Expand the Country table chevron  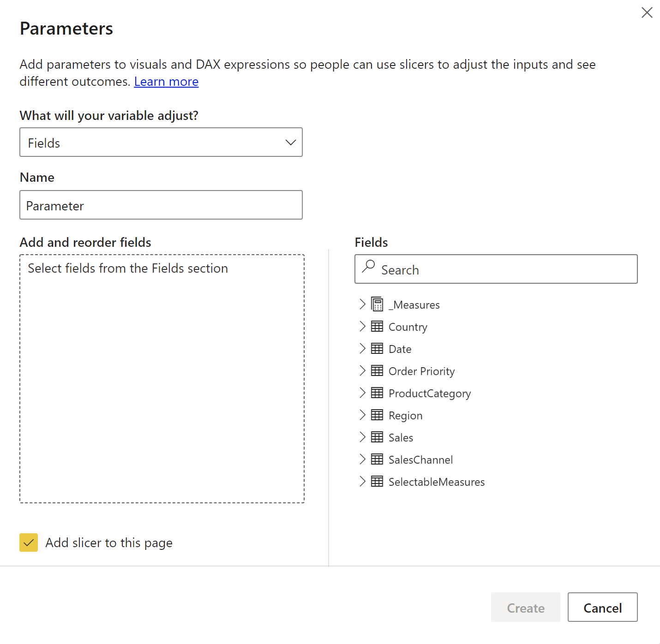click(x=362, y=326)
